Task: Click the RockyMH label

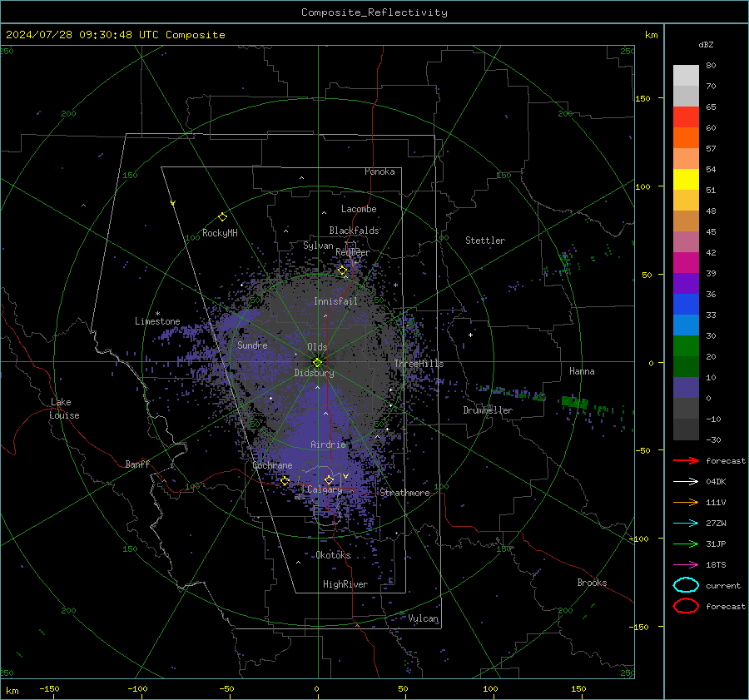Action: pos(220,233)
